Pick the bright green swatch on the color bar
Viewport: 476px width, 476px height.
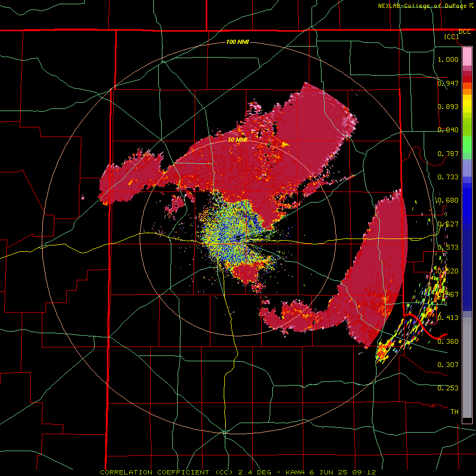(x=467, y=144)
